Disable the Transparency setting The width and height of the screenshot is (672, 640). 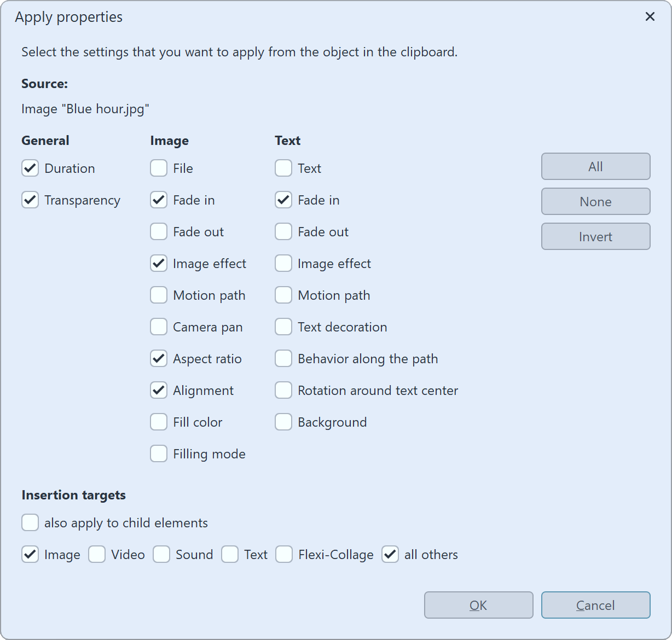(x=30, y=200)
